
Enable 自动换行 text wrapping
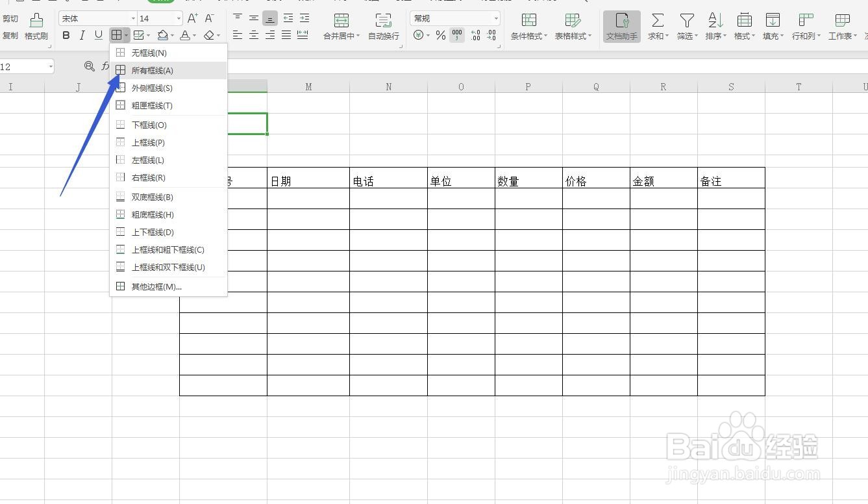[x=383, y=26]
